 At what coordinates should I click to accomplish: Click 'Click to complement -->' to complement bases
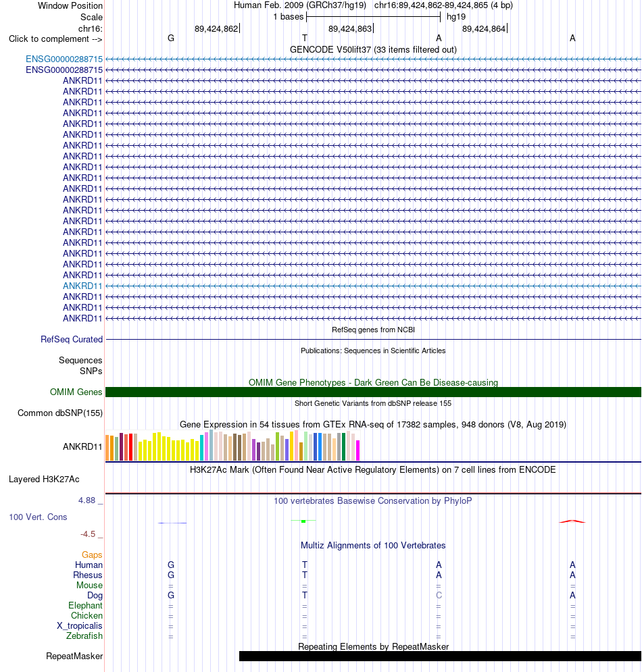(55, 39)
